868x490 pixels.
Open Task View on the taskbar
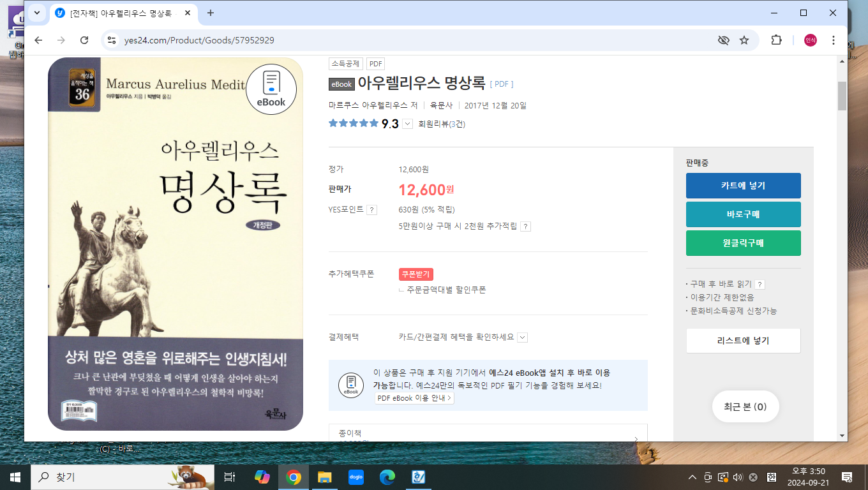coord(230,477)
